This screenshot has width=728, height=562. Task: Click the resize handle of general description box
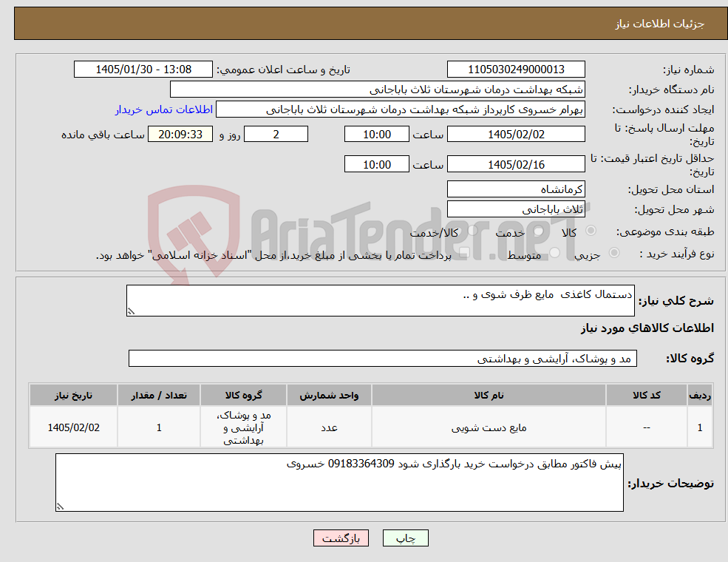131,311
